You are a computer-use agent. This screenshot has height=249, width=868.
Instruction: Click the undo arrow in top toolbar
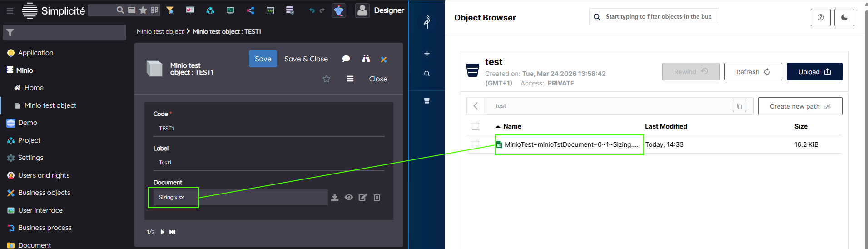coord(312,10)
